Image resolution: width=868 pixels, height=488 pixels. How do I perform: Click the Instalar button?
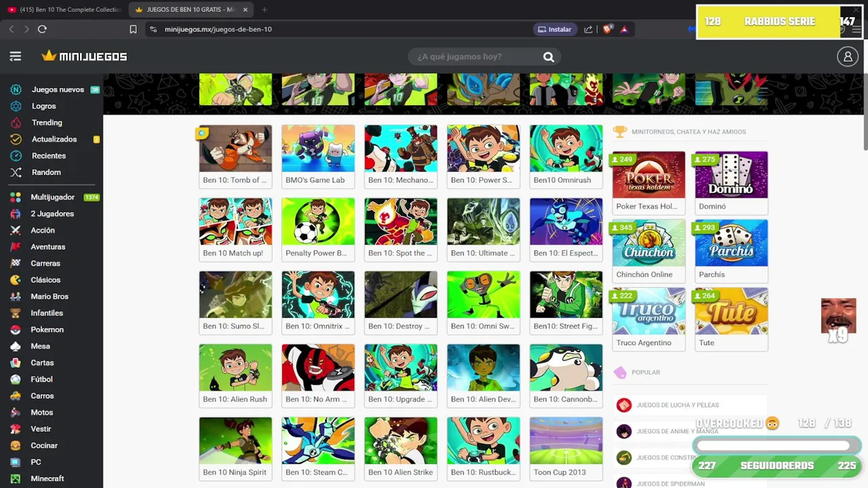click(x=555, y=29)
